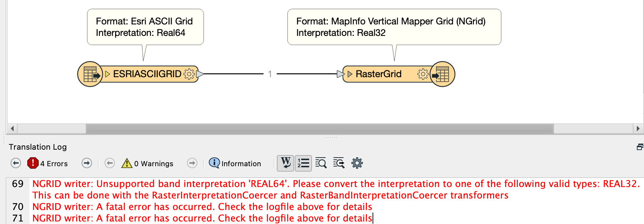Go to the previous error arrow
Viewport: 644px width, 224px height.
click(x=16, y=163)
